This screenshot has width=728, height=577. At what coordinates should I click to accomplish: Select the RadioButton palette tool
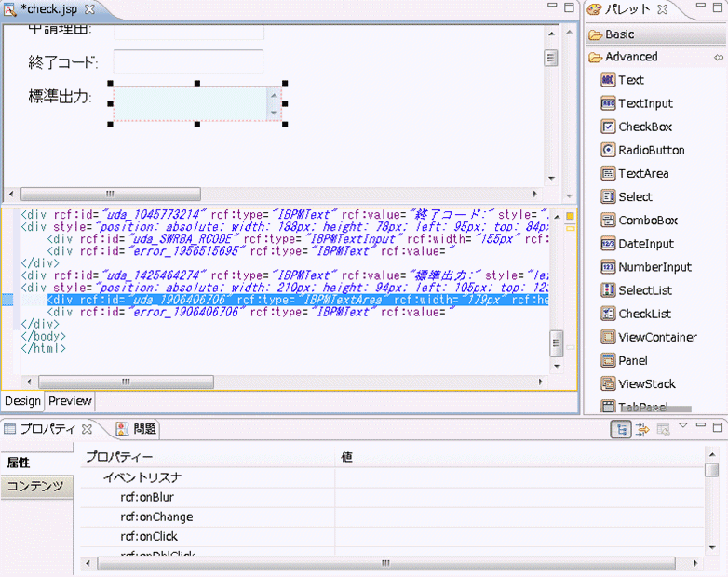click(651, 150)
